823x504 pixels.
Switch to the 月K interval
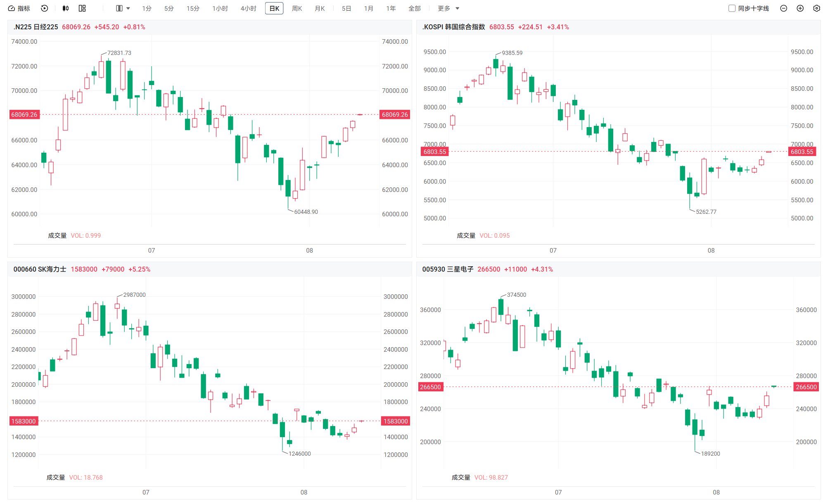pos(320,8)
